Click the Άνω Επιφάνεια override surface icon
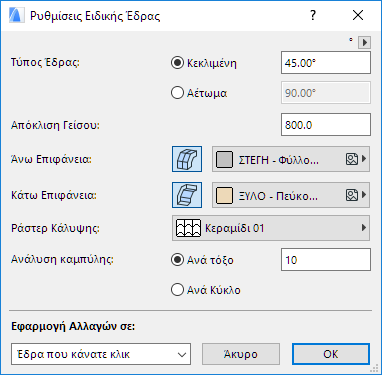The width and height of the screenshot is (382, 375). coord(187,159)
